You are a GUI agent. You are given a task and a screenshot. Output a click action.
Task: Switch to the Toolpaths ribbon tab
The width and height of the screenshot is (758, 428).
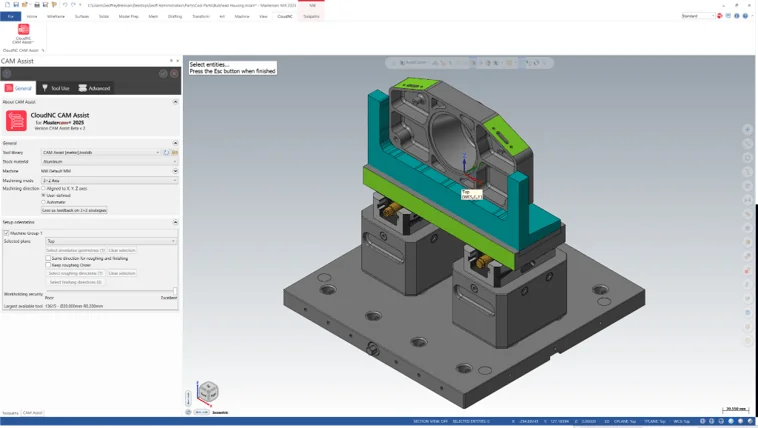click(311, 16)
